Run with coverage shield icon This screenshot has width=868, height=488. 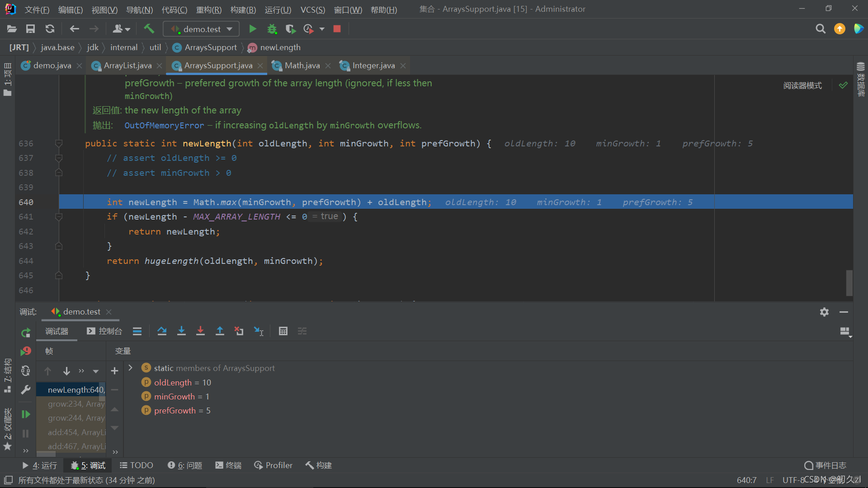(x=290, y=29)
